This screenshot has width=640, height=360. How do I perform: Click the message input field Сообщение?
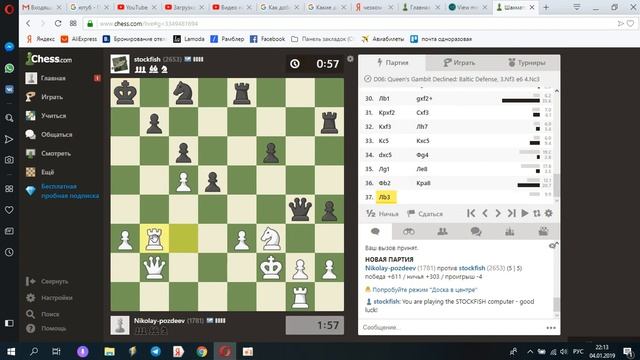click(451, 327)
